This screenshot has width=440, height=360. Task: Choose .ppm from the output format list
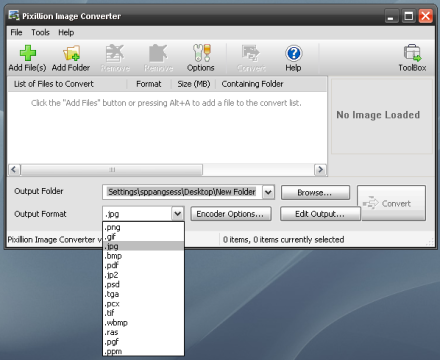[143, 351]
